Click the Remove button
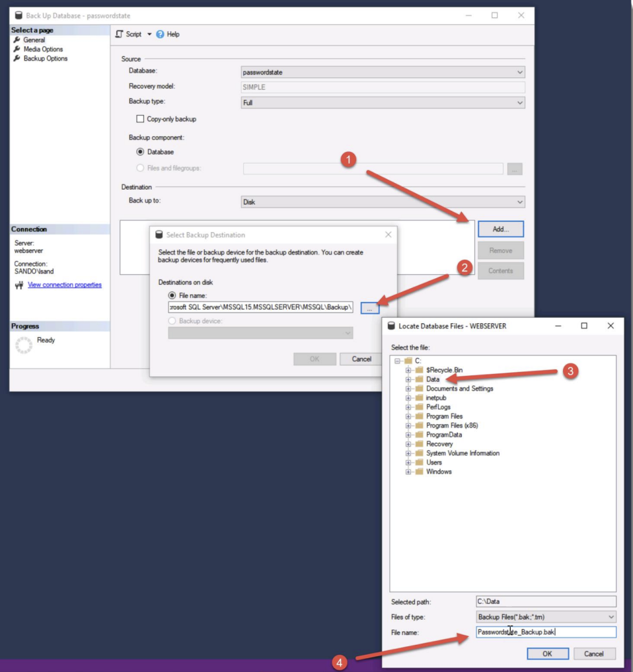The height and width of the screenshot is (672, 633). pyautogui.click(x=501, y=250)
